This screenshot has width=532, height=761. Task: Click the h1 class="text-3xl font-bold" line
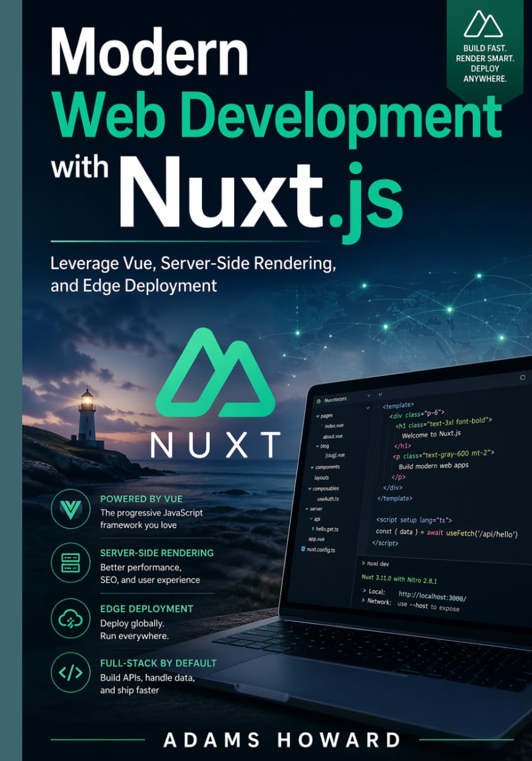click(x=444, y=423)
